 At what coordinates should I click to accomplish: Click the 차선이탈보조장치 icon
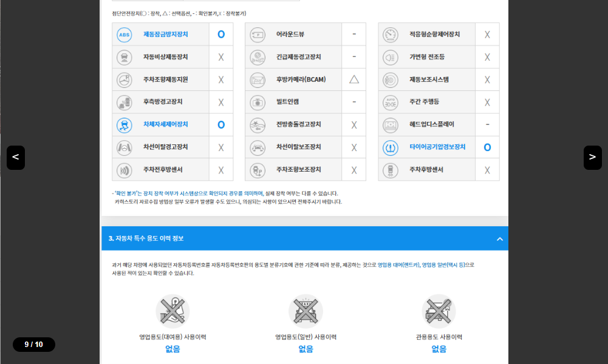(x=258, y=147)
